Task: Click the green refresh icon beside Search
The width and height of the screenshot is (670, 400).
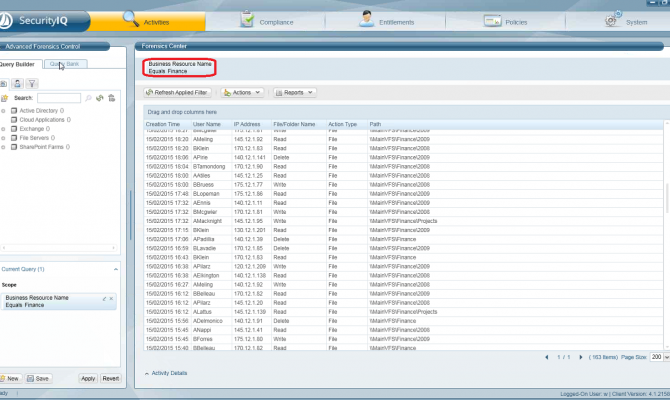Action: (x=100, y=98)
